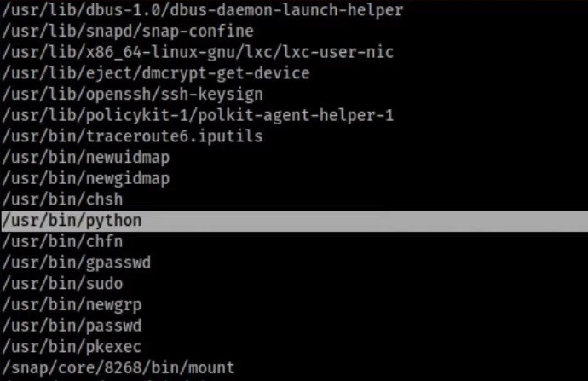
Task: Click the dmcrypt-get-device path line
Action: click(155, 73)
